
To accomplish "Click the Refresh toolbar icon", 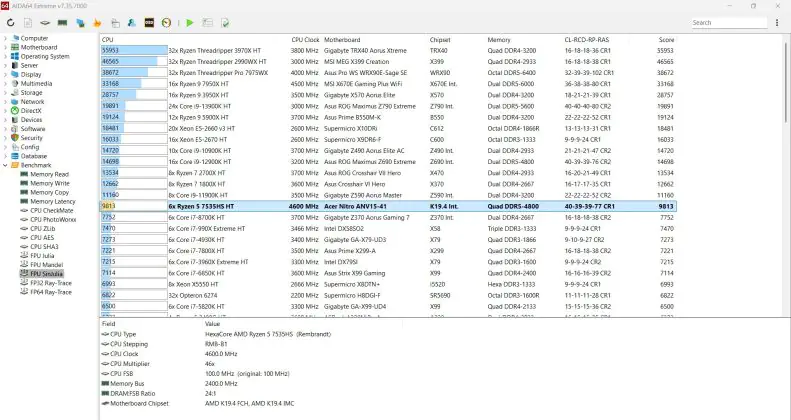I will [11, 23].
